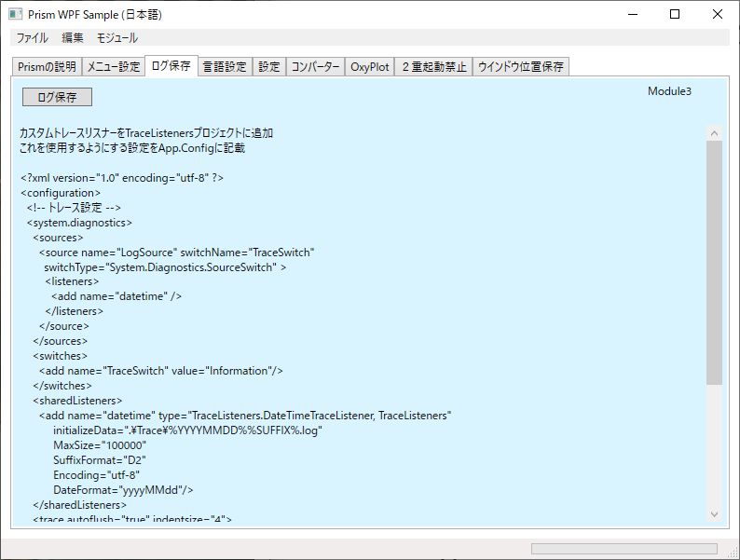Switch to the 2重起動禁止 tab
The image size is (740, 560).
coord(434,67)
